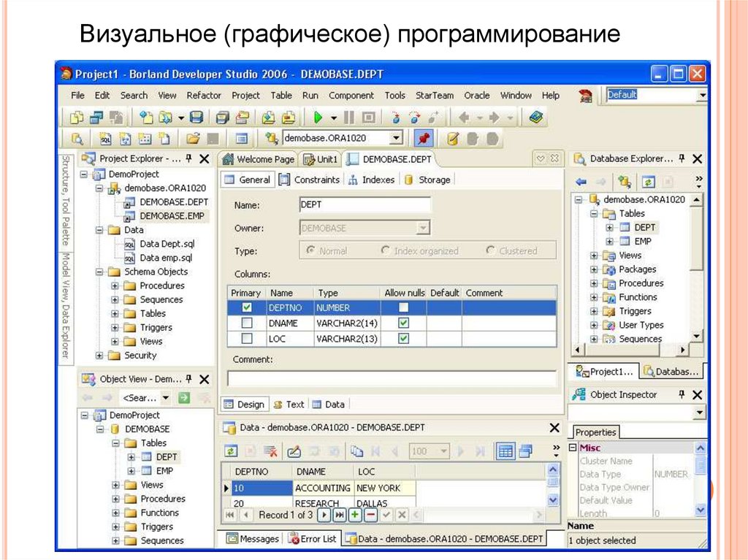Screen dimensions: 748x560
Task: Select the card view icon in Data panel
Action: coord(526,450)
